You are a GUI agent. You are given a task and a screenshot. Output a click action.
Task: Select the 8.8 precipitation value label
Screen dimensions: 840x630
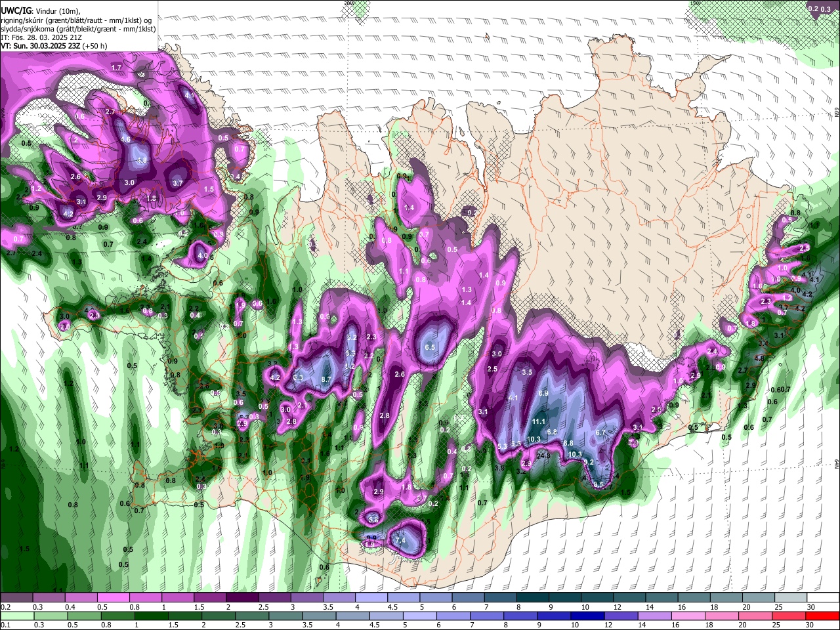[x=568, y=443]
